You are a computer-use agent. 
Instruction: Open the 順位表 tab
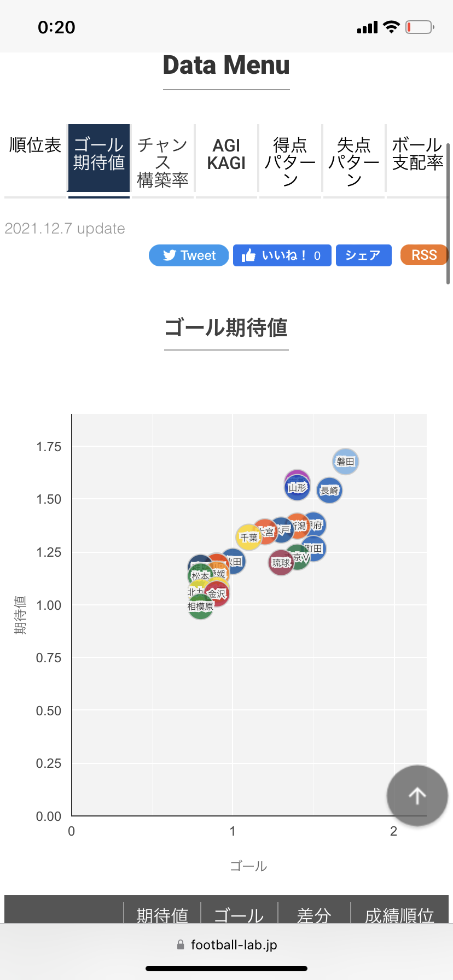click(x=35, y=145)
